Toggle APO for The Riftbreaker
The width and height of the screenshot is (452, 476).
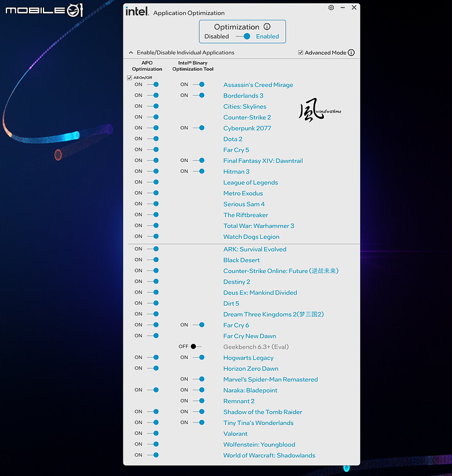(x=153, y=215)
